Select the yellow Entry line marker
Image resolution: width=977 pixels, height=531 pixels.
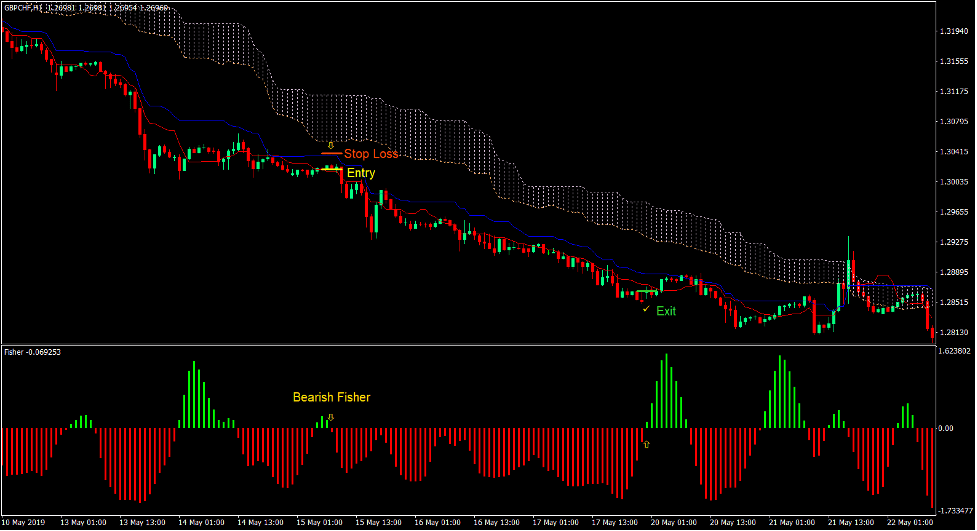(x=331, y=169)
